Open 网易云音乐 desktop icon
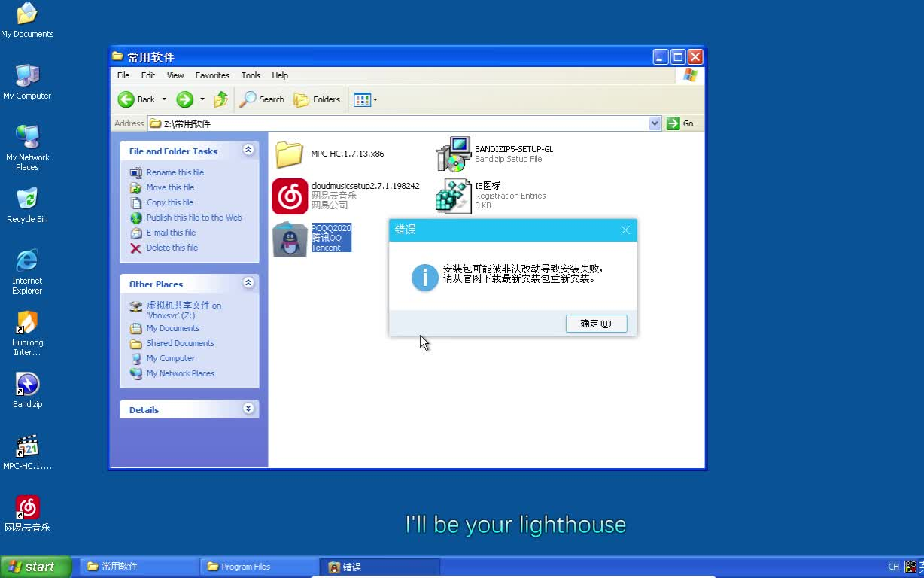The image size is (924, 578). point(27,507)
